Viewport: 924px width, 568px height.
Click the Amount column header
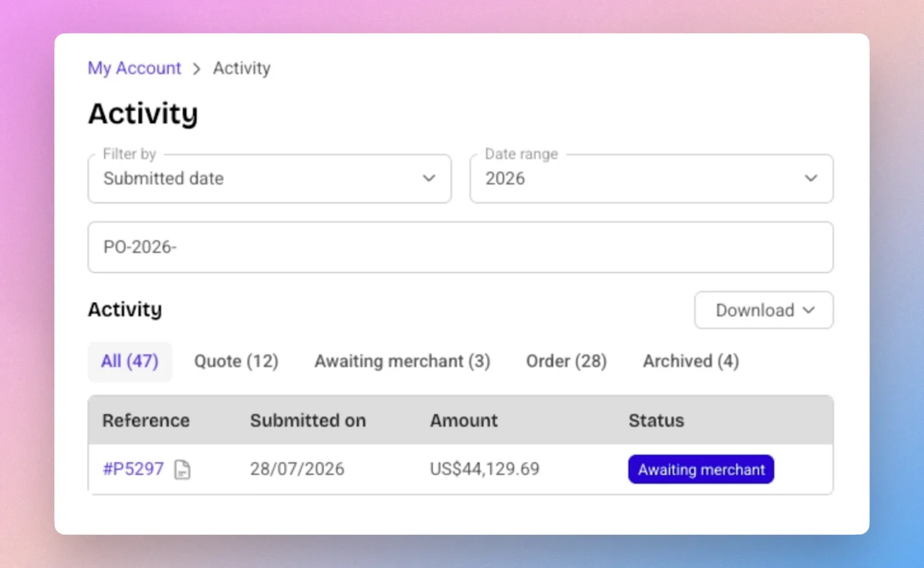pyautogui.click(x=464, y=421)
